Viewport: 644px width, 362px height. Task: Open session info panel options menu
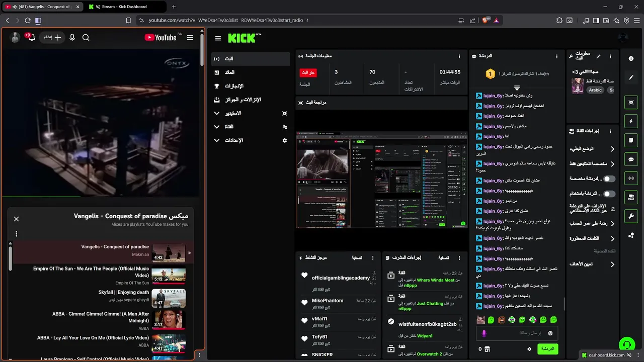pos(459,56)
